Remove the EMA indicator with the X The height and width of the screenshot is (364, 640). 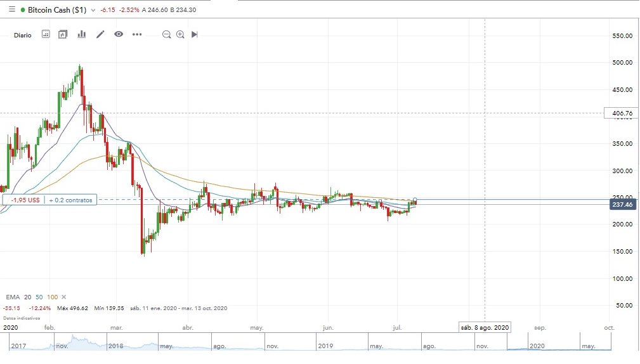coord(63,297)
